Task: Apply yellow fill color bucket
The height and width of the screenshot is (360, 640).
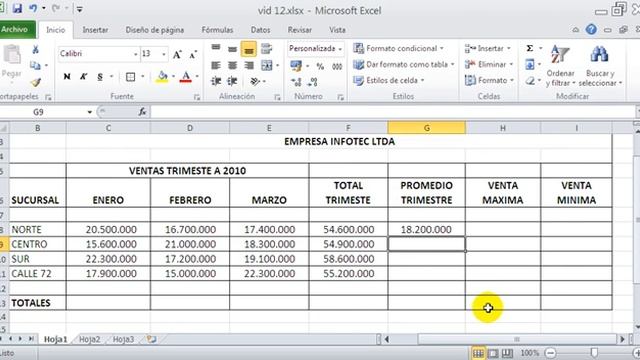Action: 162,77
